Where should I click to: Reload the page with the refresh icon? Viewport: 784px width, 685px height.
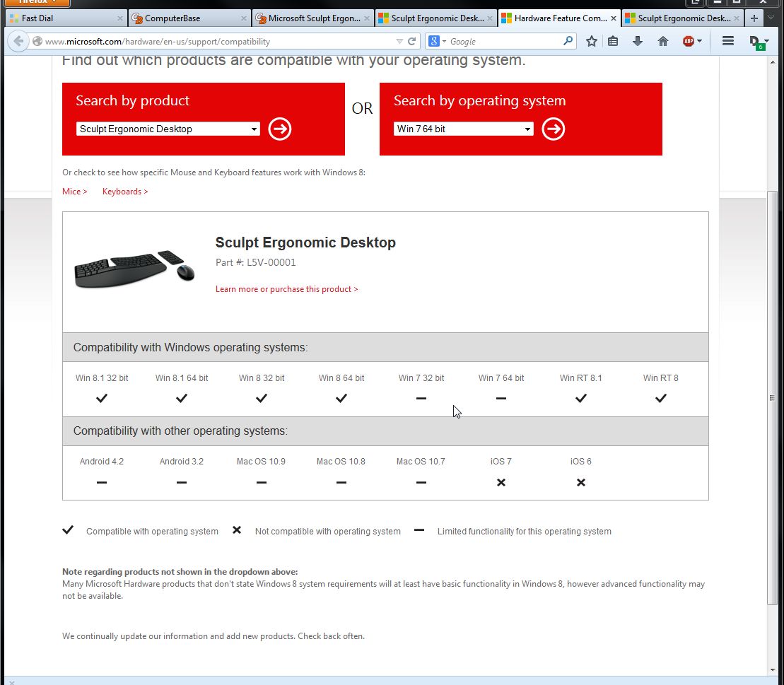[411, 42]
